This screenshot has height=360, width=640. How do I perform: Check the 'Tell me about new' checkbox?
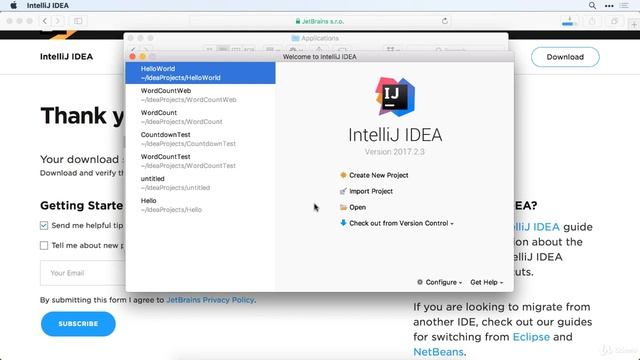(x=44, y=245)
